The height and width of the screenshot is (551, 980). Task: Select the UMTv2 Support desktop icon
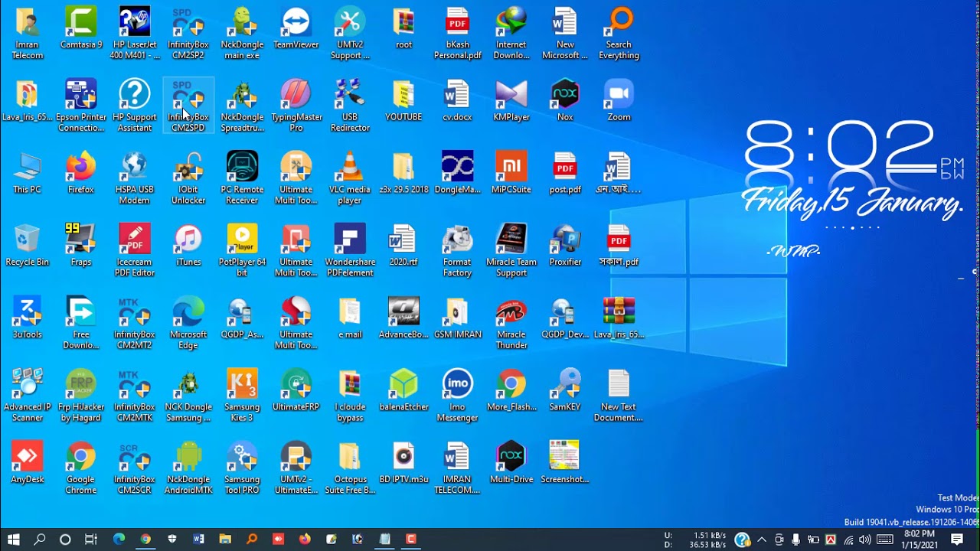pyautogui.click(x=350, y=32)
